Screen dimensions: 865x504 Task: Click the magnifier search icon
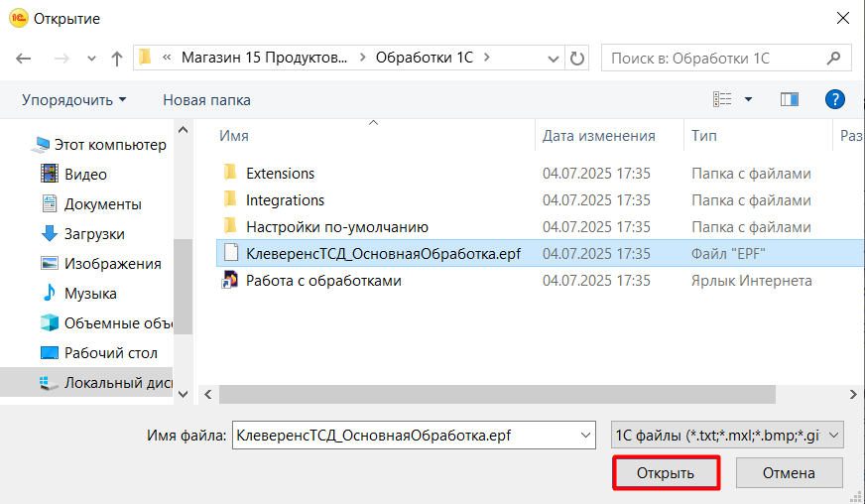tap(834, 58)
